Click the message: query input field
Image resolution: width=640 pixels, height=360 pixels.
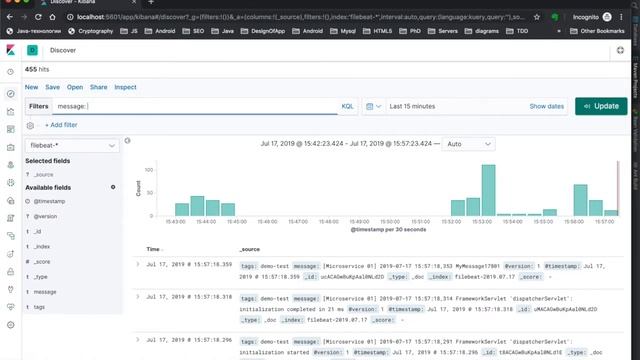195,106
